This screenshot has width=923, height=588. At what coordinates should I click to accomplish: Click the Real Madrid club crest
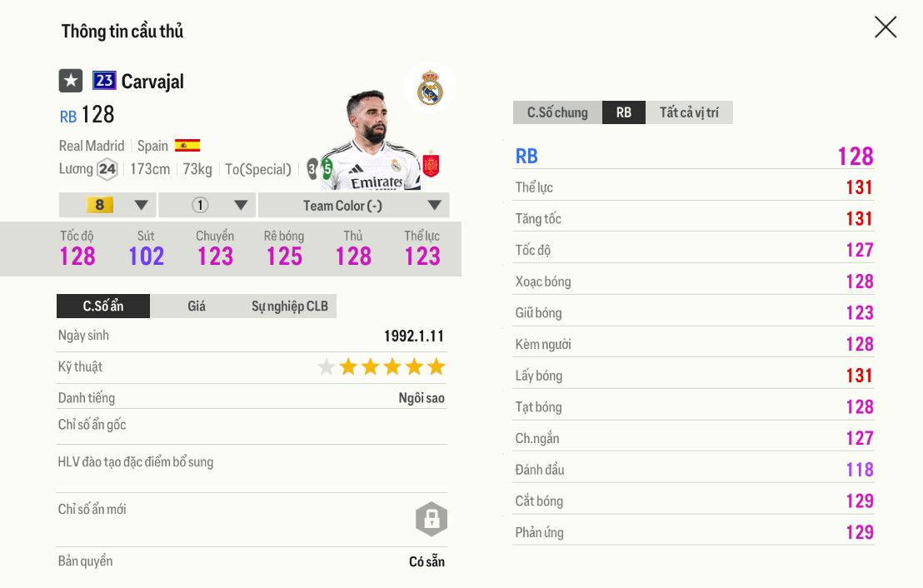[x=430, y=88]
